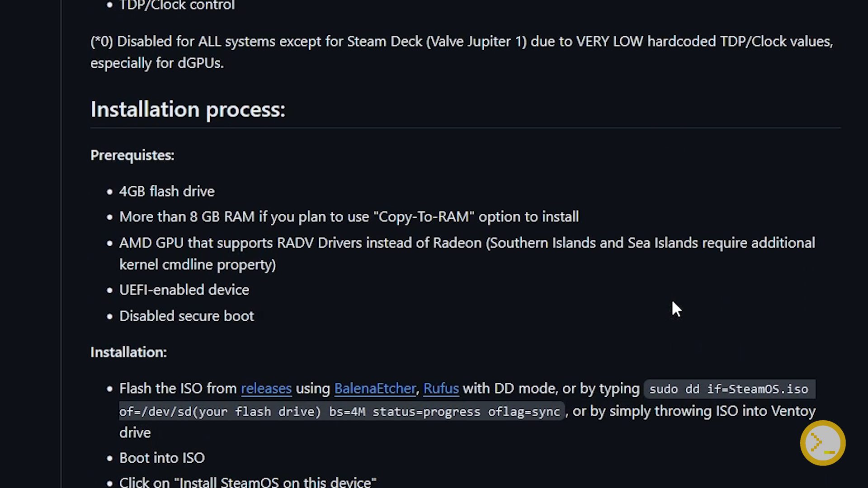Click the Installation process heading
This screenshot has width=868, height=488.
pyautogui.click(x=188, y=109)
